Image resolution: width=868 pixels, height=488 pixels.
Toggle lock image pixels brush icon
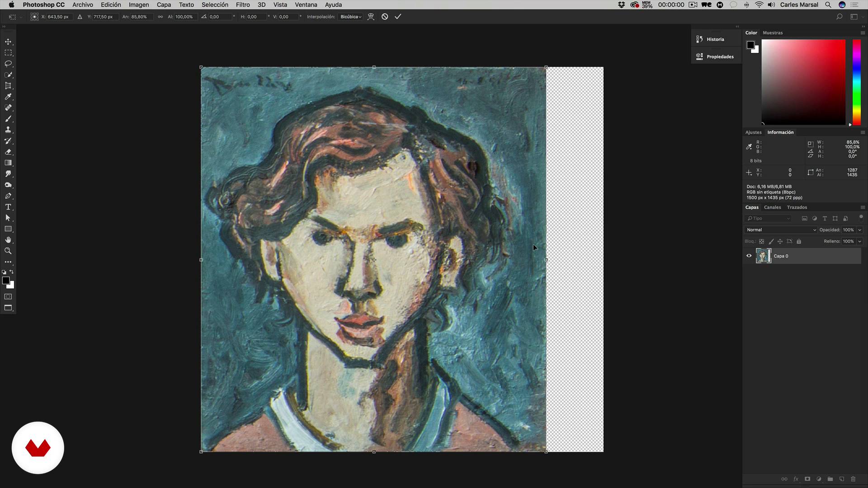(x=771, y=241)
